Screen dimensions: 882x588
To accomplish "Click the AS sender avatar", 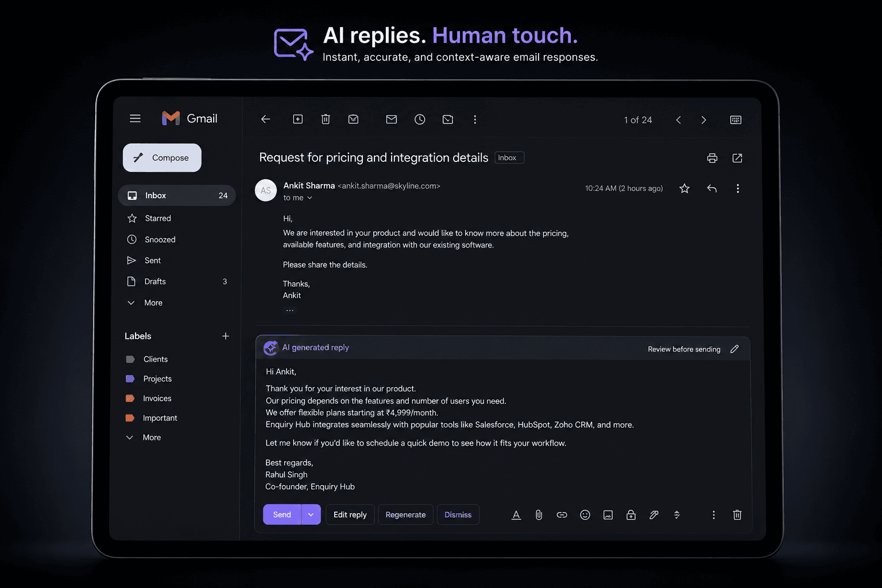I will [x=266, y=190].
